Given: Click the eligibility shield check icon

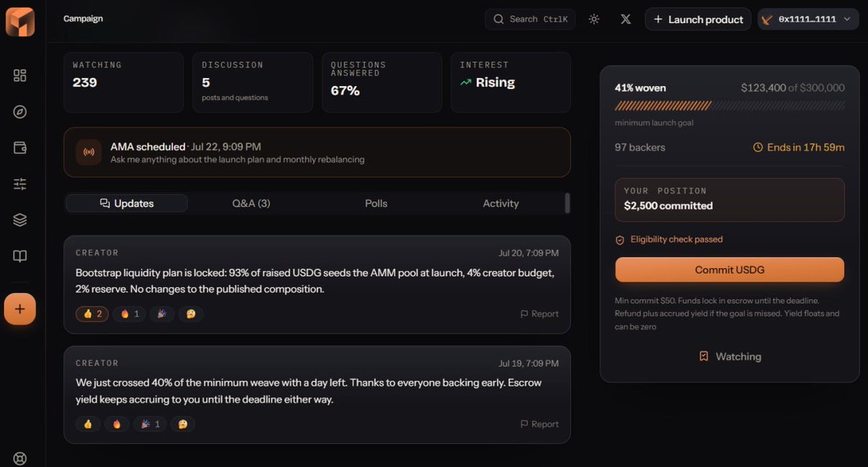Looking at the screenshot, I should point(620,240).
